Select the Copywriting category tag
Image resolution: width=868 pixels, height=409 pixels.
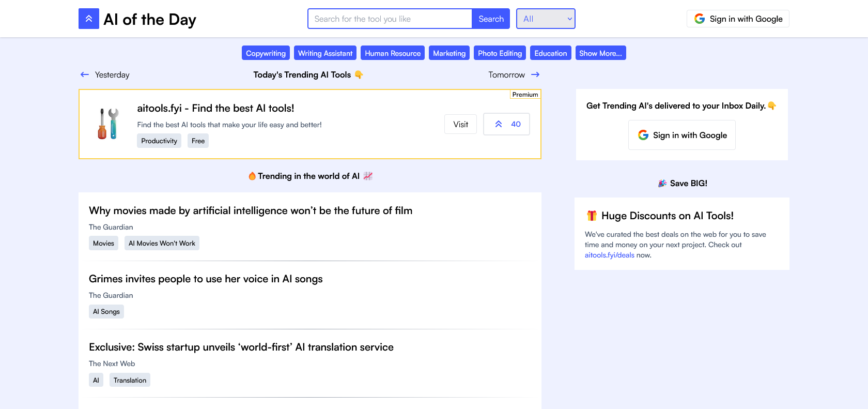point(266,53)
